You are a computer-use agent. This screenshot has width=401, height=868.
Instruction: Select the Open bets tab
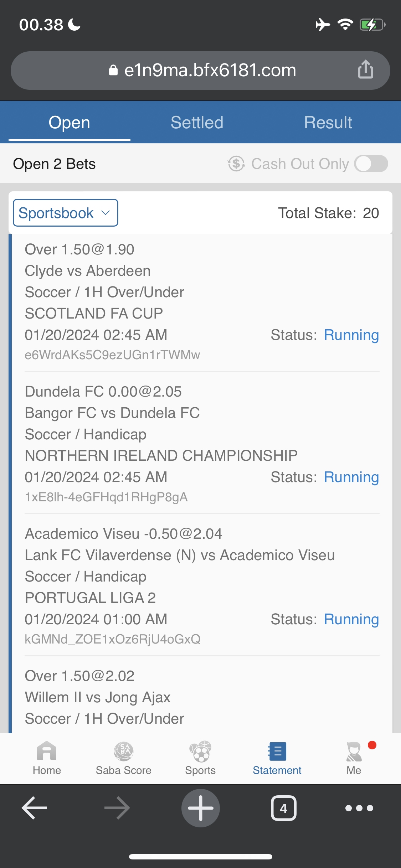click(69, 123)
